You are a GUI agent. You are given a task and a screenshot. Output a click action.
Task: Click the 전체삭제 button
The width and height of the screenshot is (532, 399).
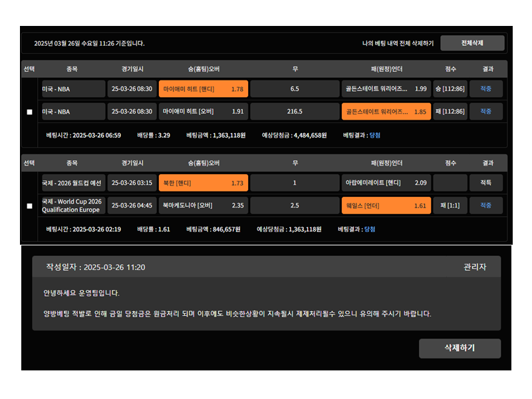472,43
